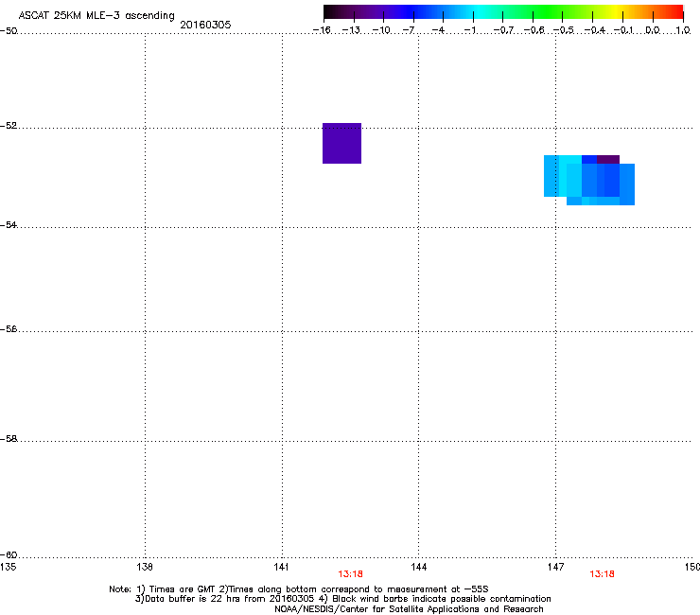Click the longitude label 144
700x615 pixels.
point(419,567)
